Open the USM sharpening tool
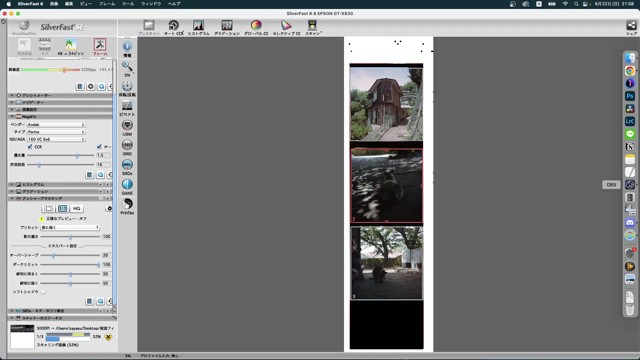The image size is (640, 360). coord(127,125)
